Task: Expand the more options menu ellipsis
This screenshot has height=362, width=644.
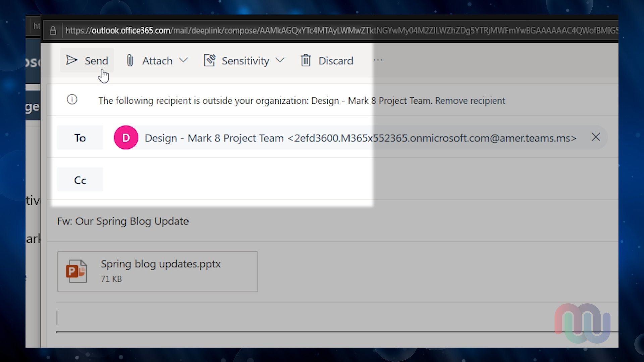Action: point(378,60)
